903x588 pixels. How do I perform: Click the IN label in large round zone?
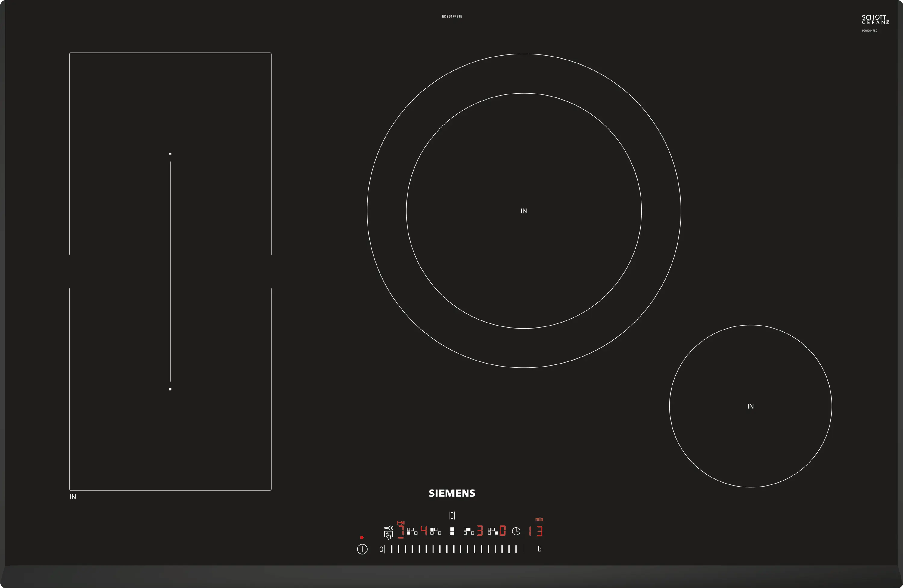tap(523, 211)
